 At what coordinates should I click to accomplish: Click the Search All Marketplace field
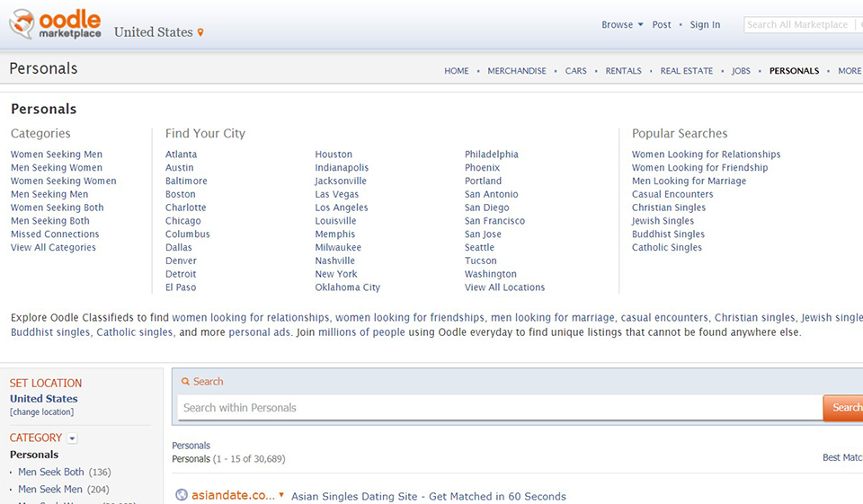(798, 25)
